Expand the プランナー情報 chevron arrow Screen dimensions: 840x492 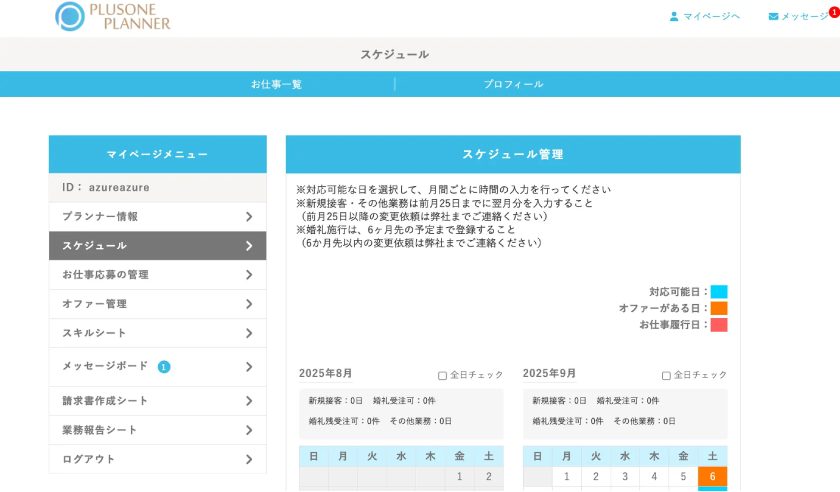tap(249, 217)
